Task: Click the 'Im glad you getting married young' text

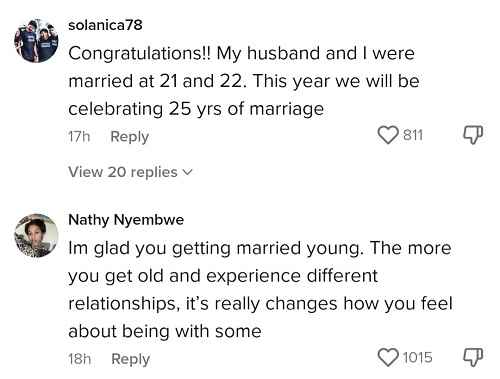Action: coord(216,249)
